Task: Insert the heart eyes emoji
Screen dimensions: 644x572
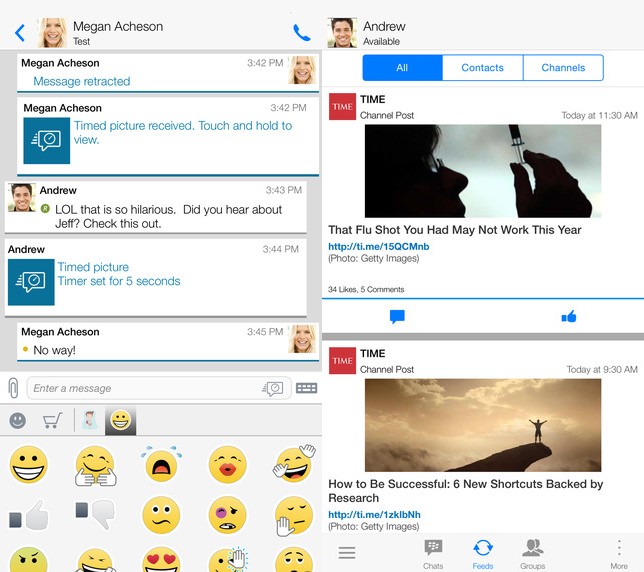Action: (x=161, y=559)
